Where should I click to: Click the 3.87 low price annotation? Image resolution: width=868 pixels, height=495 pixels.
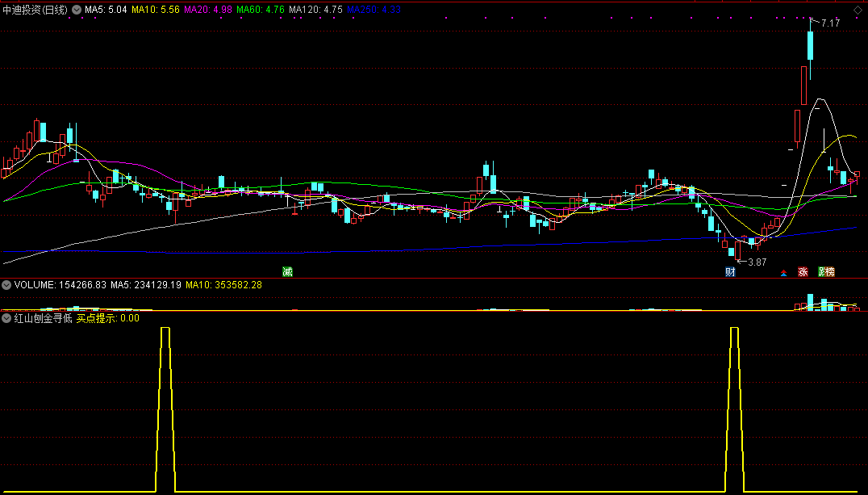coord(757,262)
